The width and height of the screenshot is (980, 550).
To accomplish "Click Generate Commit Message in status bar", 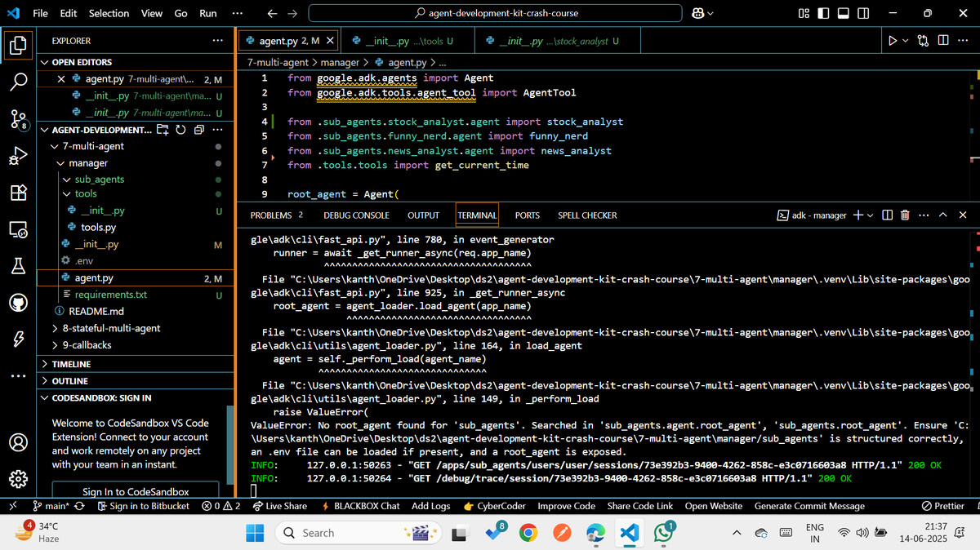I will tap(808, 506).
